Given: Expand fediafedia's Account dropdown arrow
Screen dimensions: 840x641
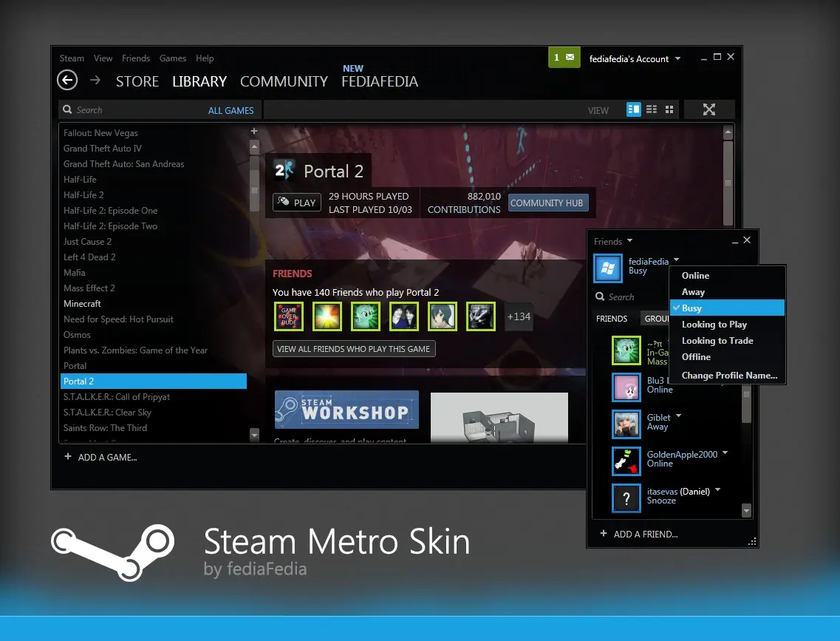Looking at the screenshot, I should point(677,58).
